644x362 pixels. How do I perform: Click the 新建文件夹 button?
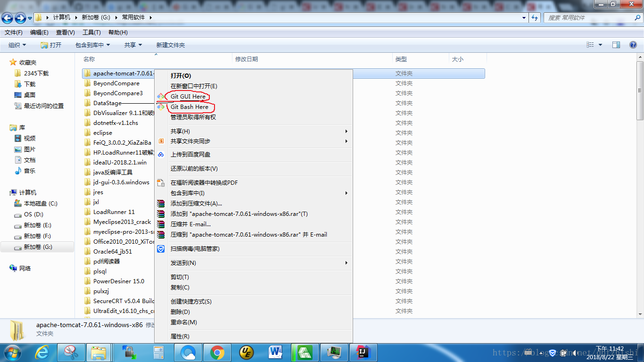pyautogui.click(x=171, y=45)
